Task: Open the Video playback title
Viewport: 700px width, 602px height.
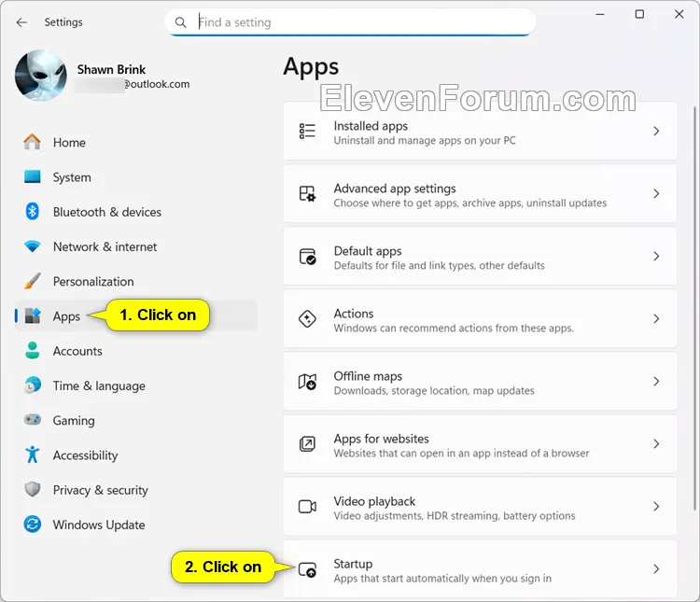Action: (x=374, y=501)
